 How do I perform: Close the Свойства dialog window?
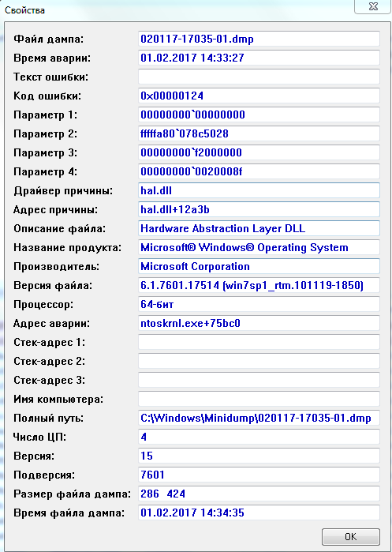point(372,7)
